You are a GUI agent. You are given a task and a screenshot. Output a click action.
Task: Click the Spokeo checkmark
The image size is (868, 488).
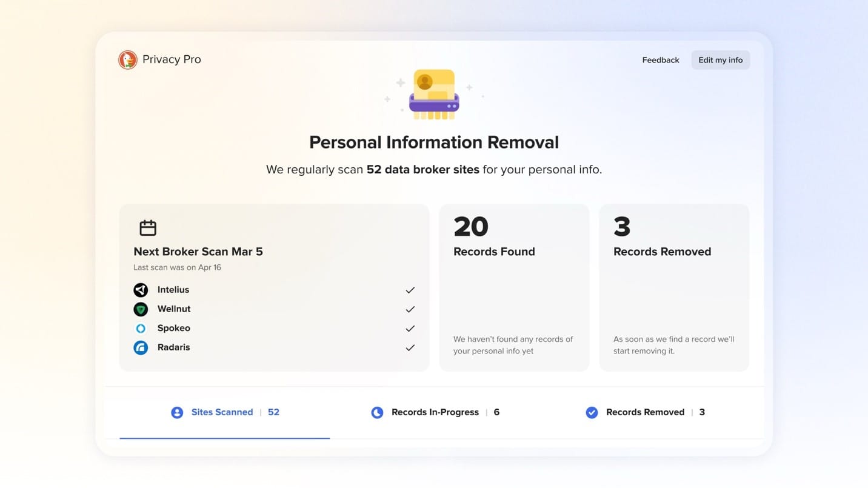[x=410, y=329]
